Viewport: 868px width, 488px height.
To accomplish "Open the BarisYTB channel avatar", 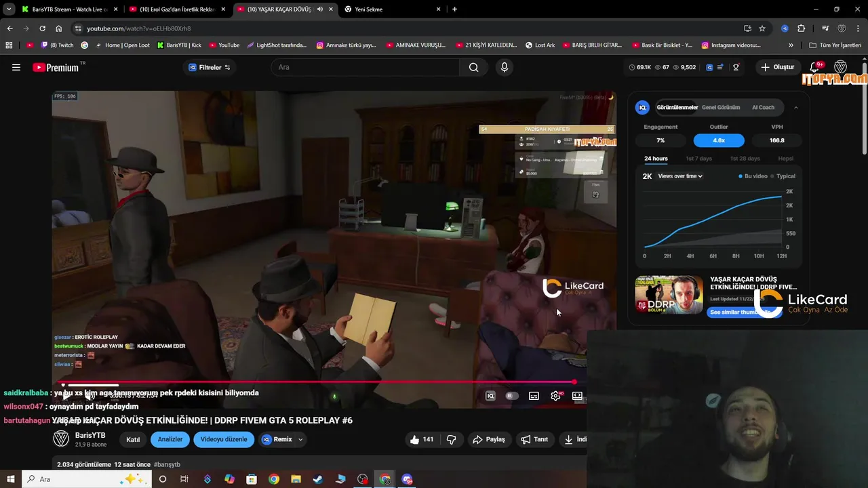I will (61, 439).
